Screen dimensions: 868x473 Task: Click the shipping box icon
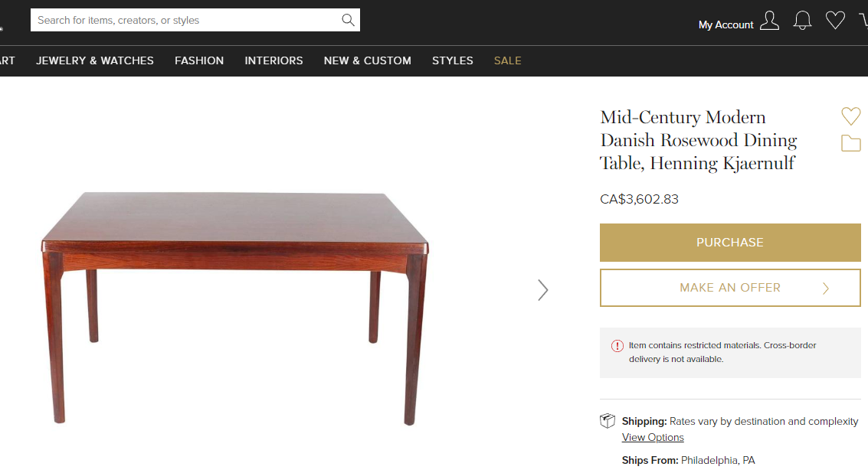click(607, 420)
